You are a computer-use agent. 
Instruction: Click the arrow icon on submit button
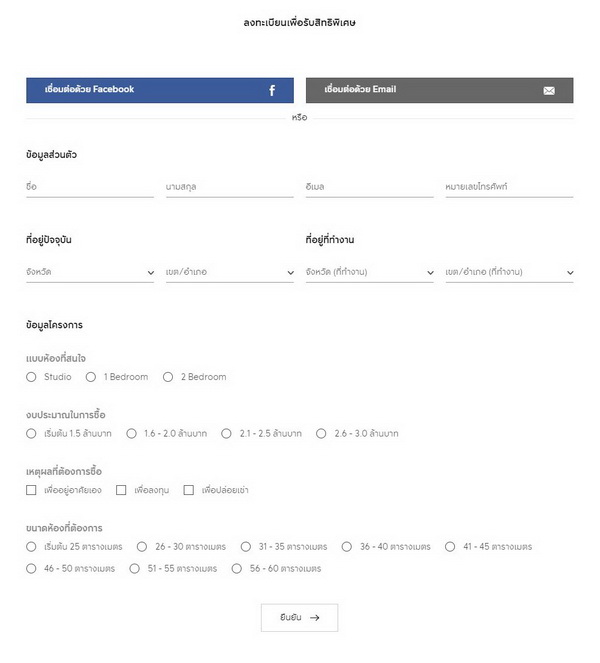click(x=315, y=618)
